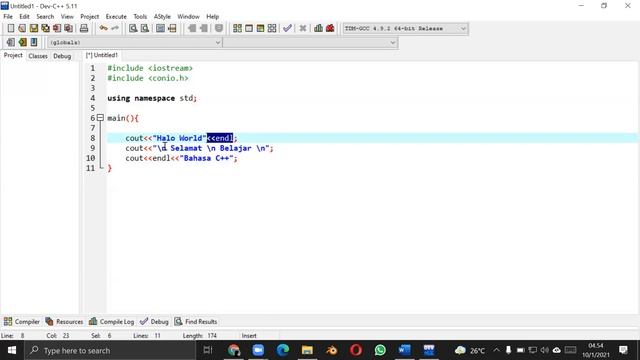Click the Redo toolbar icon
Screen dimensions: 640x360
115,28
